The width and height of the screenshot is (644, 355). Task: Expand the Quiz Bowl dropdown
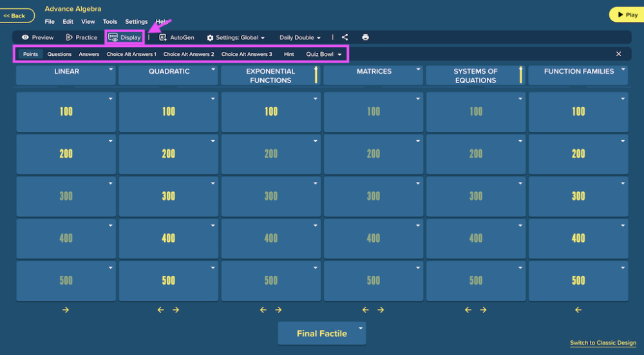tap(324, 54)
